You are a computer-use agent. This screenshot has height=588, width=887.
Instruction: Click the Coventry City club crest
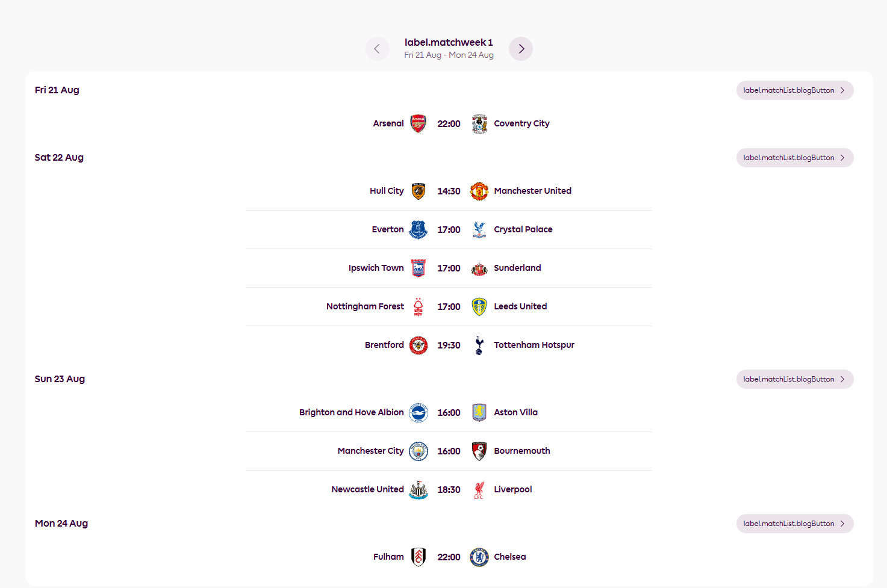479,123
